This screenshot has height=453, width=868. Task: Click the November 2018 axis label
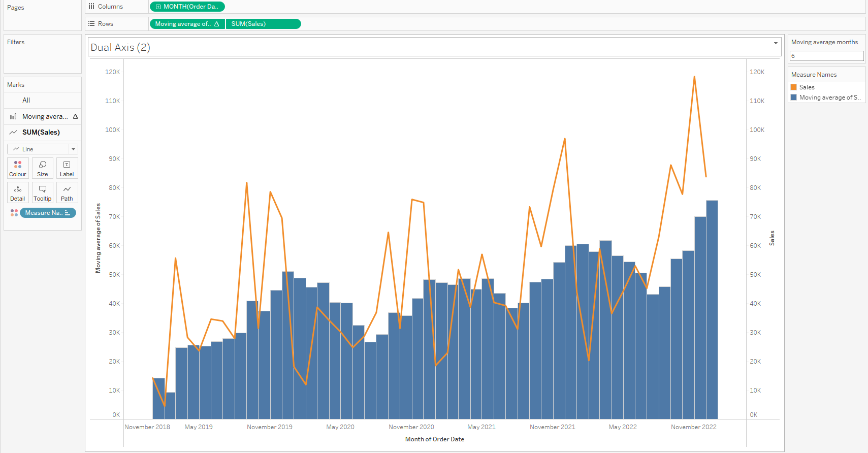[x=147, y=427]
